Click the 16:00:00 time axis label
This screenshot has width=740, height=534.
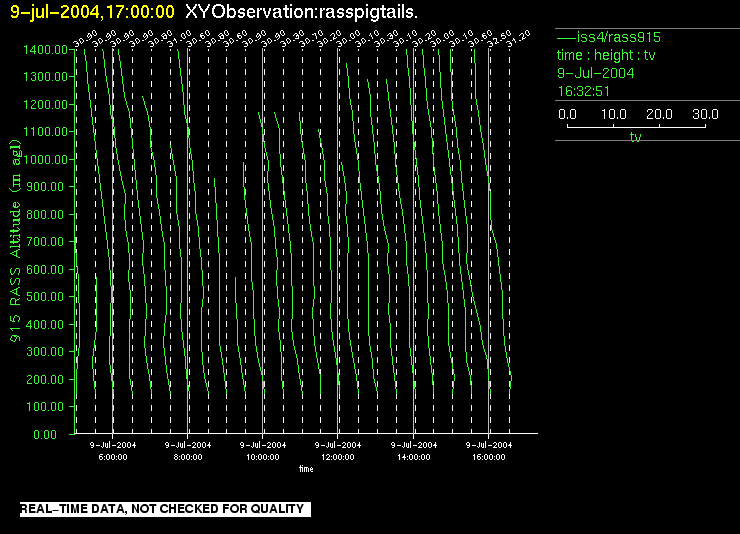[x=488, y=456]
